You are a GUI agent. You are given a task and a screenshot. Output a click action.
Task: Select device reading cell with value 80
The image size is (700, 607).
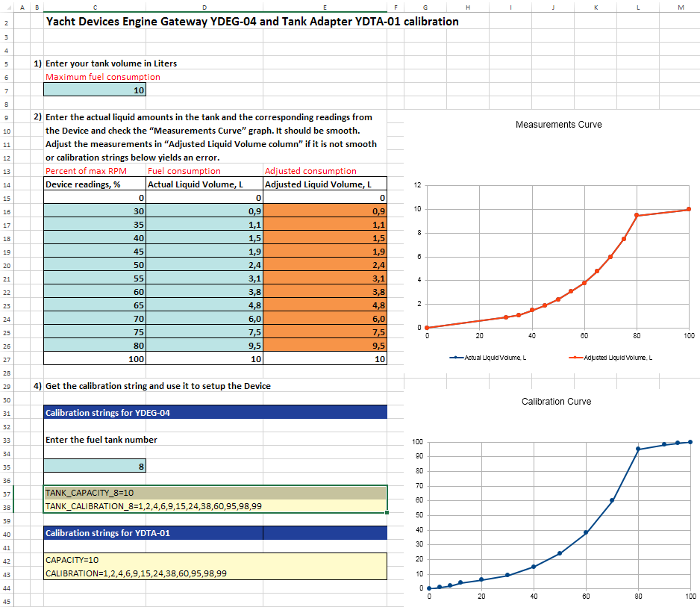coord(95,345)
